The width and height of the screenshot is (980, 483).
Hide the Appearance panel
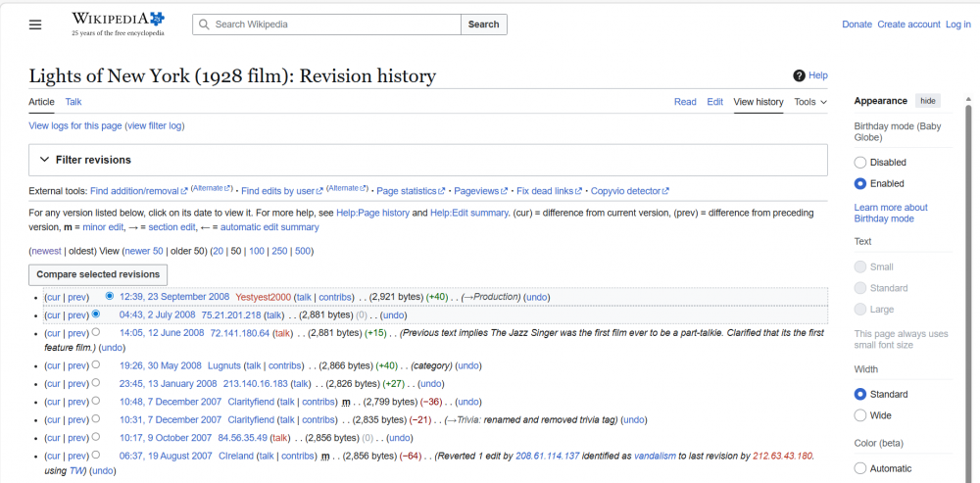(x=927, y=101)
